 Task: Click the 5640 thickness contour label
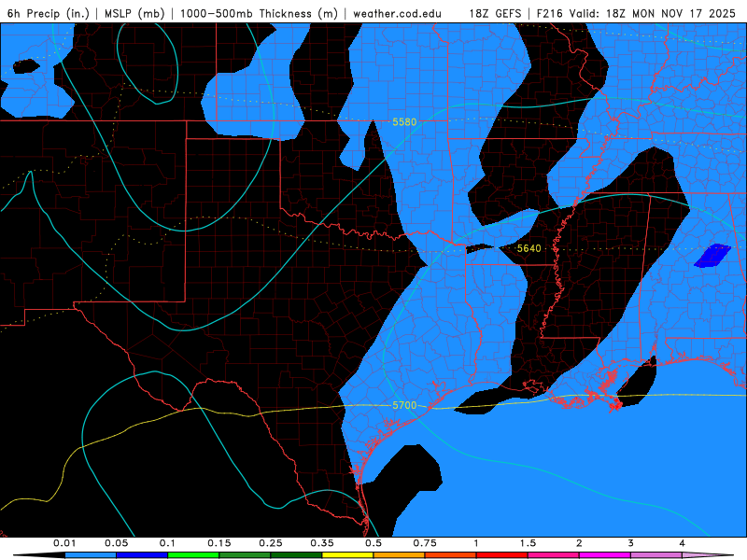529,248
